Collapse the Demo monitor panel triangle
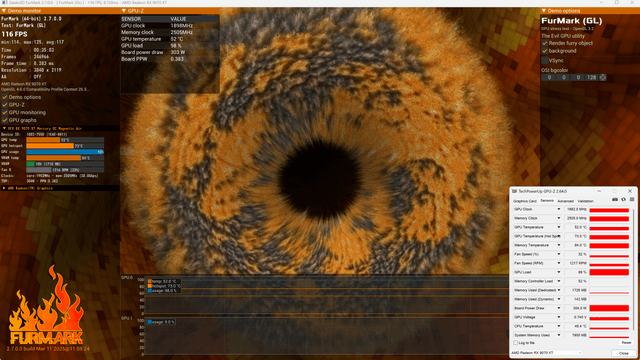 pos(4,11)
